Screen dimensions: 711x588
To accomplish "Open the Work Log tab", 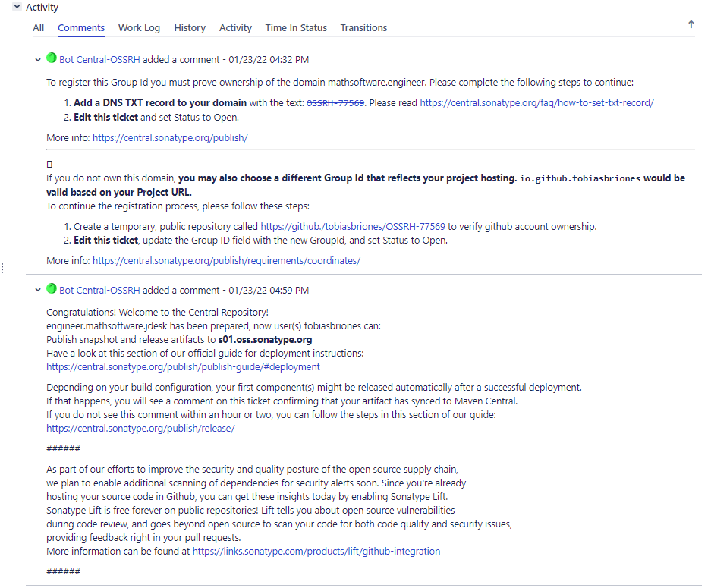I will click(x=139, y=27).
